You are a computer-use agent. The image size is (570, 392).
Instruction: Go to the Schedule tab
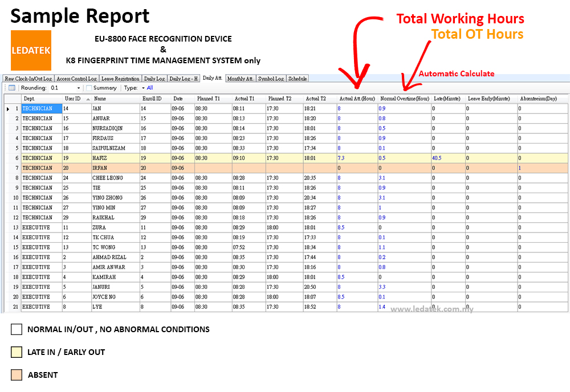click(x=298, y=79)
